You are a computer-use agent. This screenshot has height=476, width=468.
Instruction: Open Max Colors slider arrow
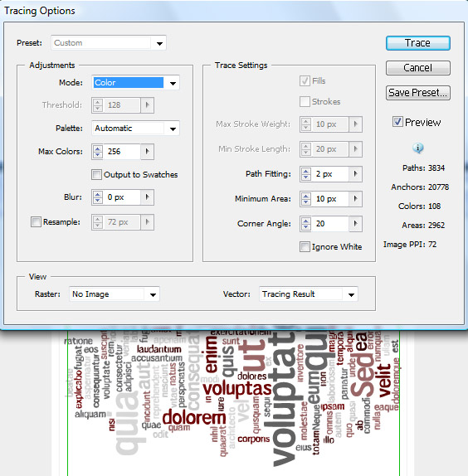click(x=148, y=151)
